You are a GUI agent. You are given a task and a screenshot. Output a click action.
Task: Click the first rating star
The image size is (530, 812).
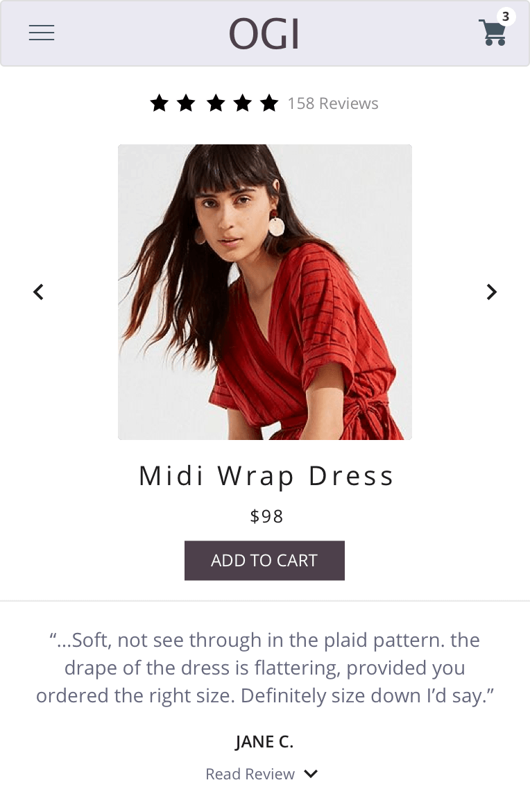point(160,104)
